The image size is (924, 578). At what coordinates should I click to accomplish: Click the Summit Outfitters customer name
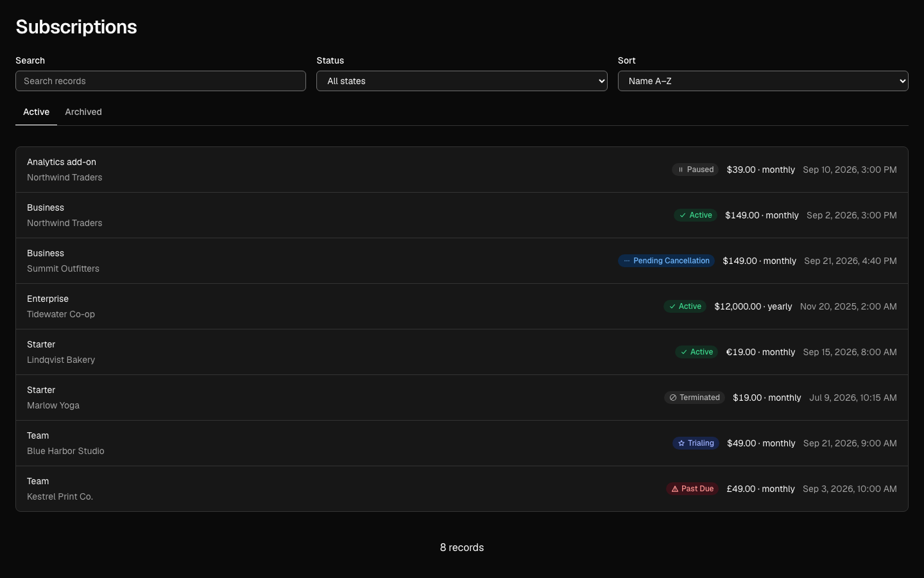click(x=63, y=268)
